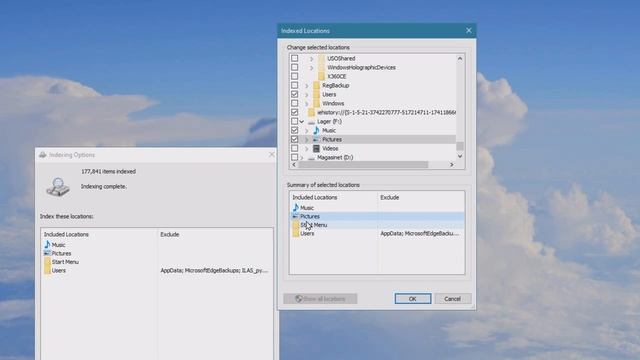Tick the USOShared folder checkbox
Screen dimensions: 640x360
[294, 58]
